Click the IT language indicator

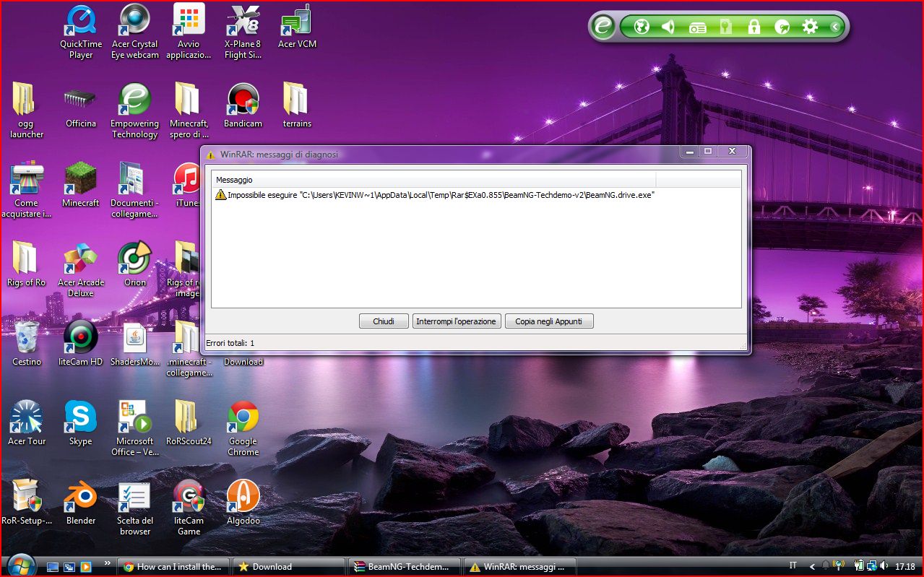point(793,566)
